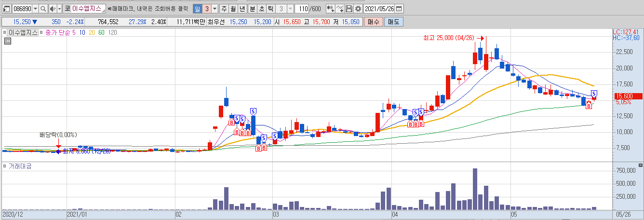
Task: Select the 일 daily period button
Action: pyautogui.click(x=197, y=9)
